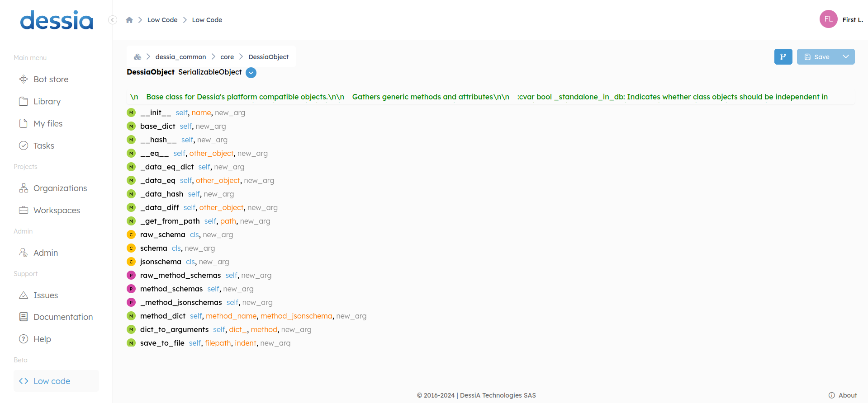The height and width of the screenshot is (403, 868).
Task: Click the Low code angle brackets icon
Action: pos(24,381)
